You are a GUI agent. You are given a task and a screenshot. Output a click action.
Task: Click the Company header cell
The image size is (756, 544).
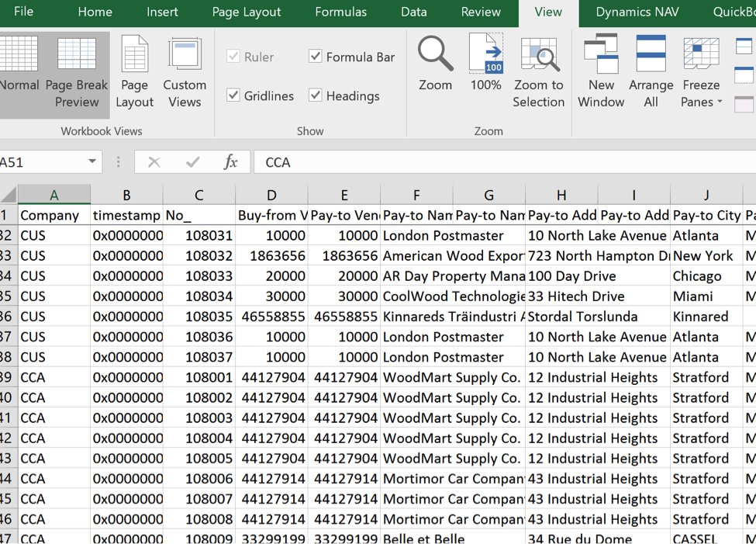pyautogui.click(x=54, y=215)
